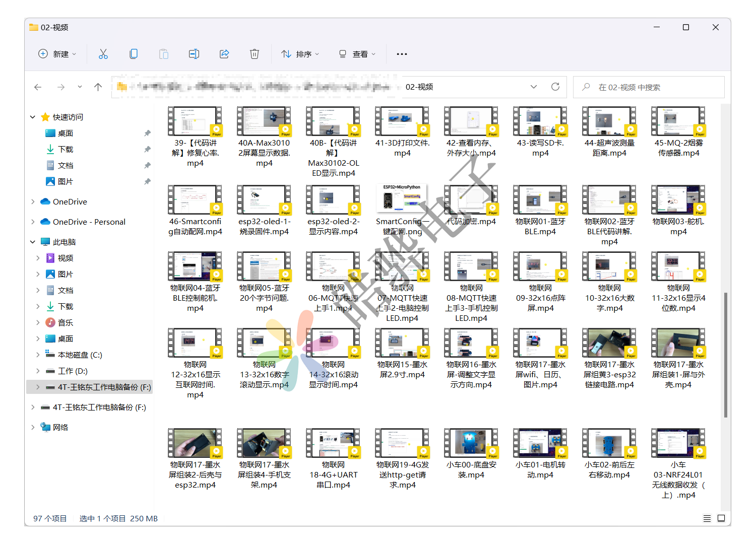
Task: Select 文档 under Quick access
Action: [66, 165]
